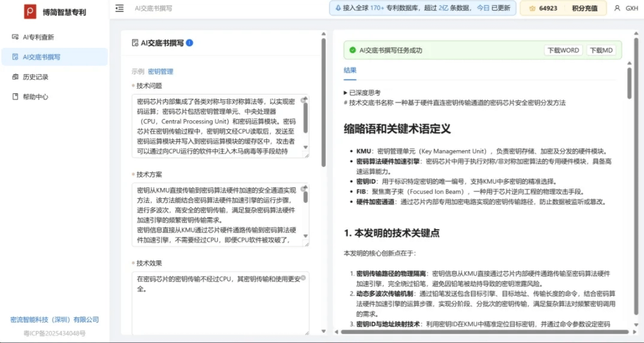Open 历史记录 in the sidebar
This screenshot has width=644, height=343.
point(35,77)
